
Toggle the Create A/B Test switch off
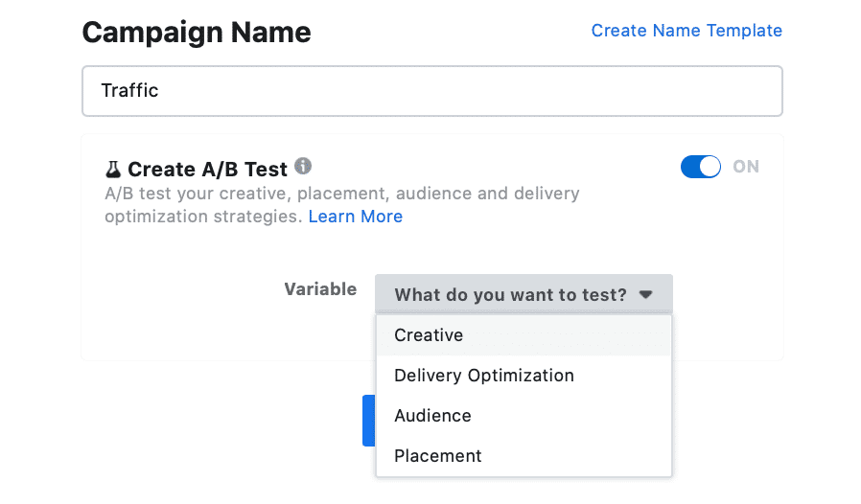click(701, 167)
